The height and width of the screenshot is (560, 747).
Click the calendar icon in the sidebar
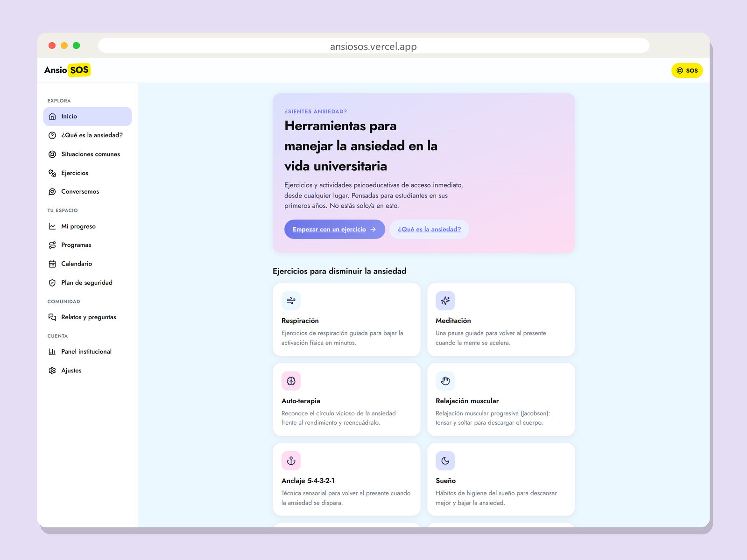point(52,264)
